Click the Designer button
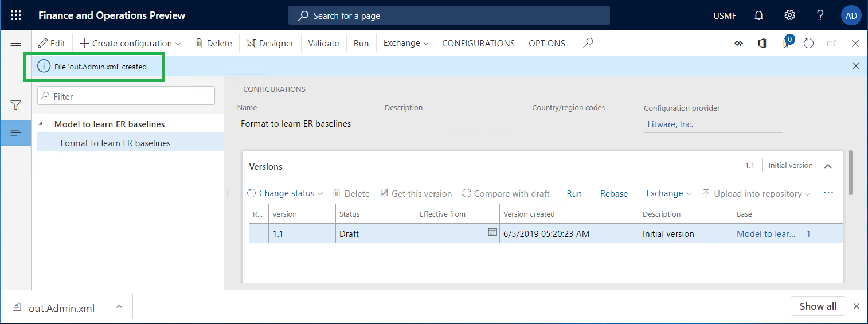This screenshot has width=868, height=324. (x=270, y=44)
